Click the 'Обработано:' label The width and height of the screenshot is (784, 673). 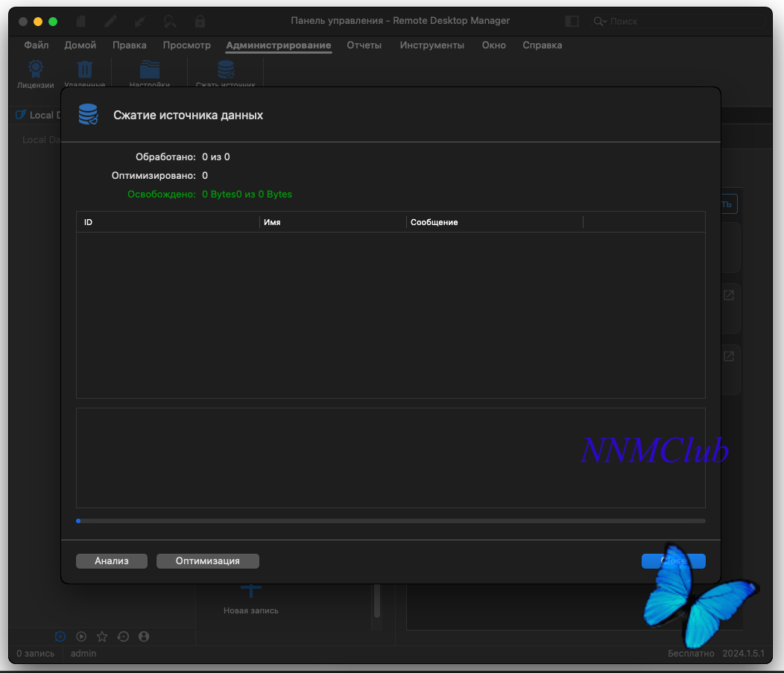[x=165, y=157]
